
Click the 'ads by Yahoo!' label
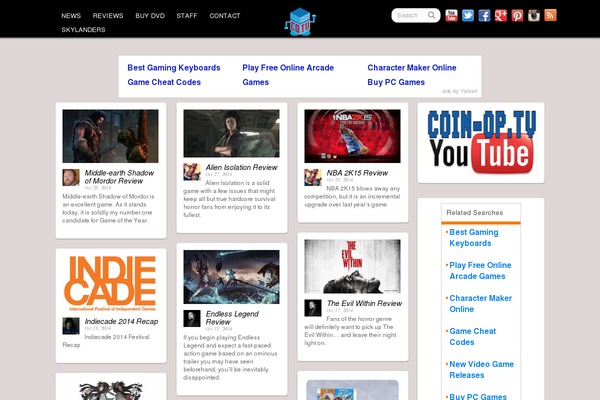click(x=460, y=91)
